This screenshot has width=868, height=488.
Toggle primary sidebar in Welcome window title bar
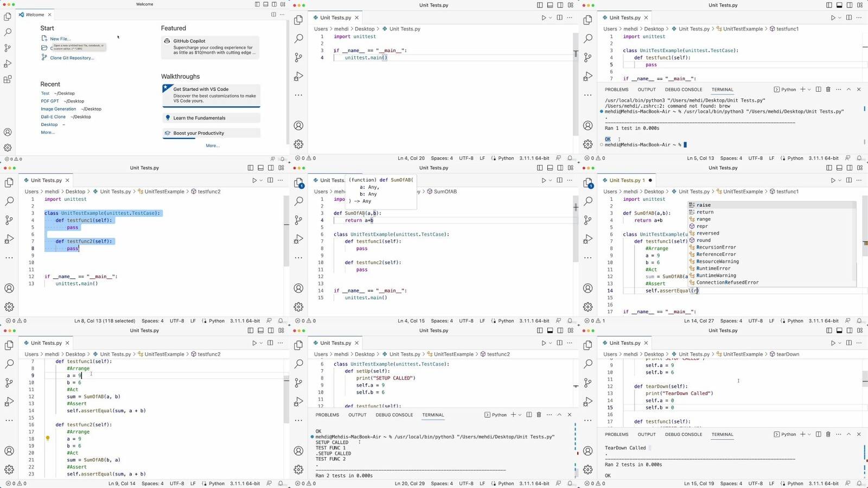pyautogui.click(x=257, y=4)
